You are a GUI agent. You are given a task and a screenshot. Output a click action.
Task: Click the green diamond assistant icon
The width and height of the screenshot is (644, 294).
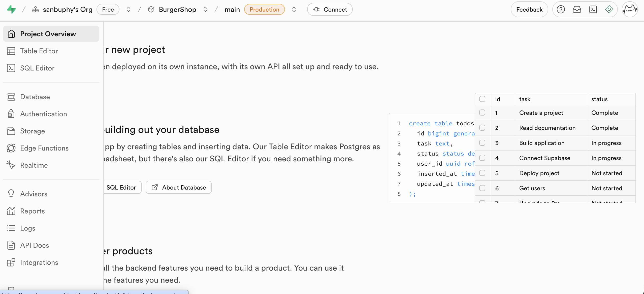609,10
